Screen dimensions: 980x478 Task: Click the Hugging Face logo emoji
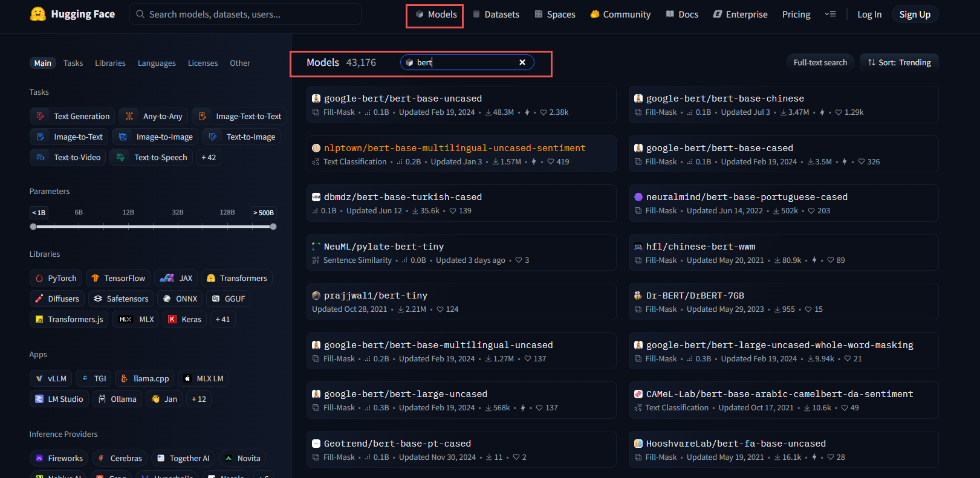38,14
